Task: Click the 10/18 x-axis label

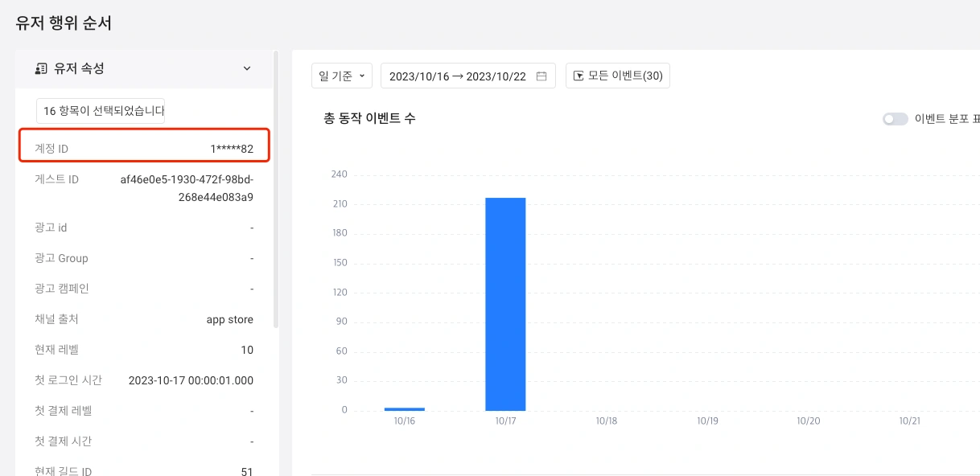Action: click(x=606, y=421)
